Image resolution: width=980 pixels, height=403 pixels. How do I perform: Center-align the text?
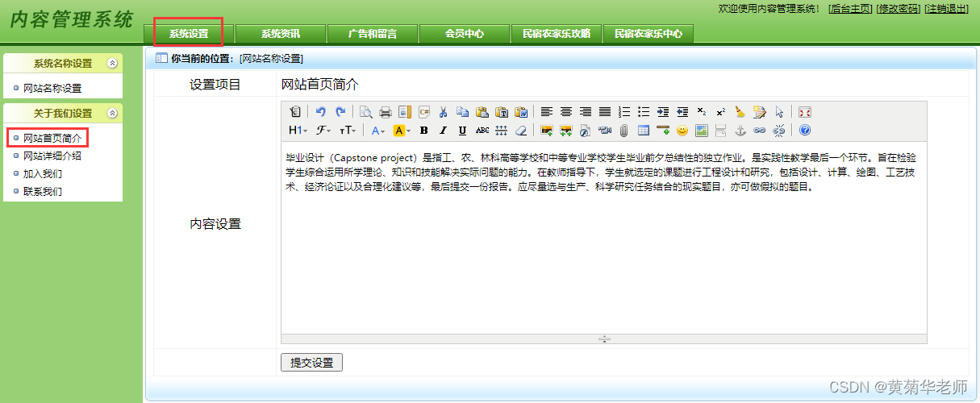tap(565, 112)
